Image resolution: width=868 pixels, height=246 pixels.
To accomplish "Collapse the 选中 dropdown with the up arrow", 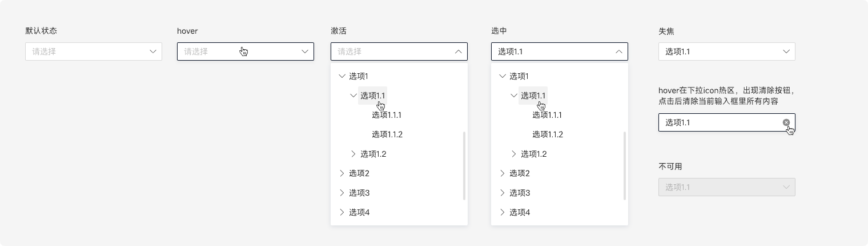I will (x=618, y=51).
